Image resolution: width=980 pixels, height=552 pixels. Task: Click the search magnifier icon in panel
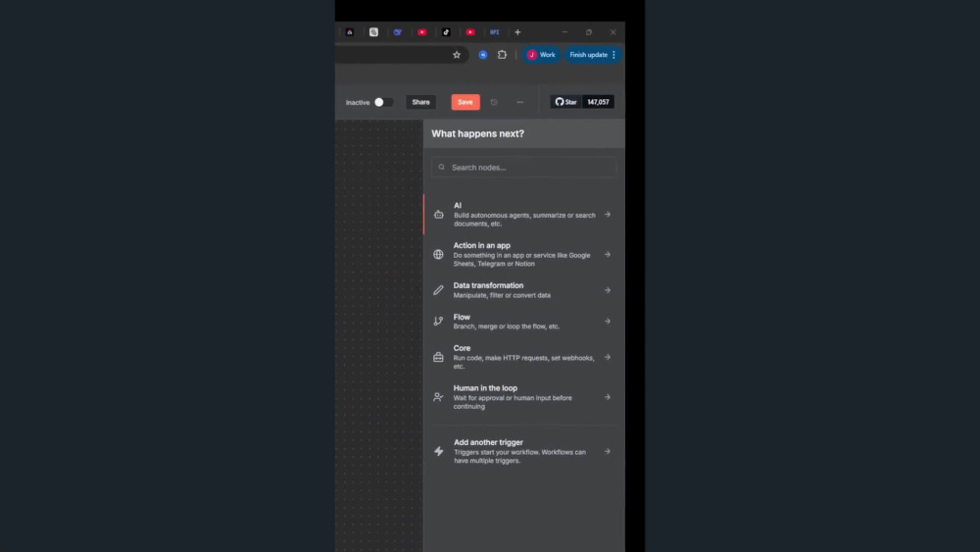pos(442,167)
